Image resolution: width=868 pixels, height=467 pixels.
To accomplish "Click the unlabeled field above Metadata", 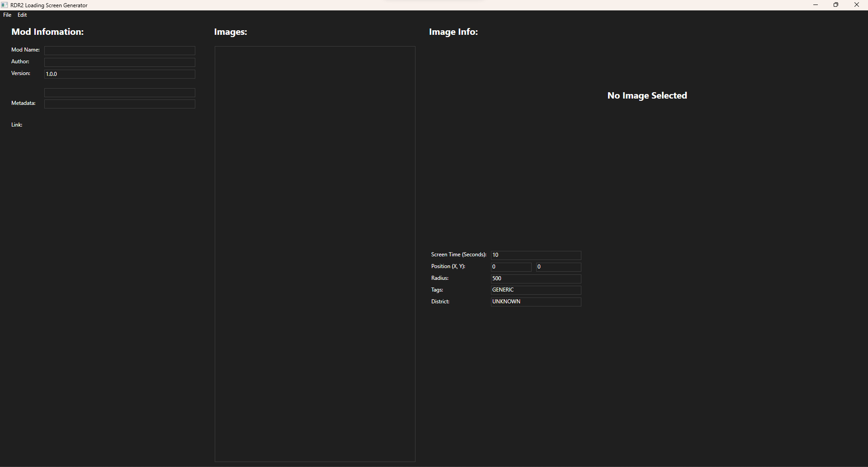I will tap(119, 93).
